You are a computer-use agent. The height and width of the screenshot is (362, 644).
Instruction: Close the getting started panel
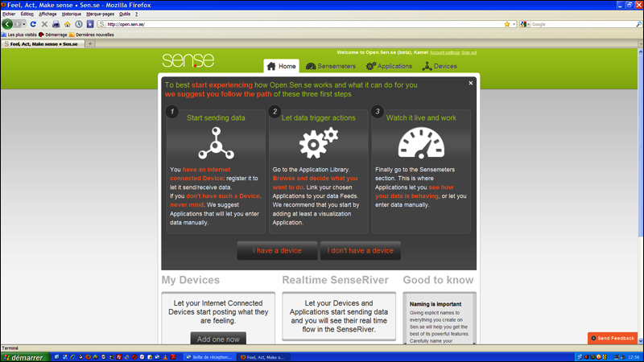pos(471,83)
